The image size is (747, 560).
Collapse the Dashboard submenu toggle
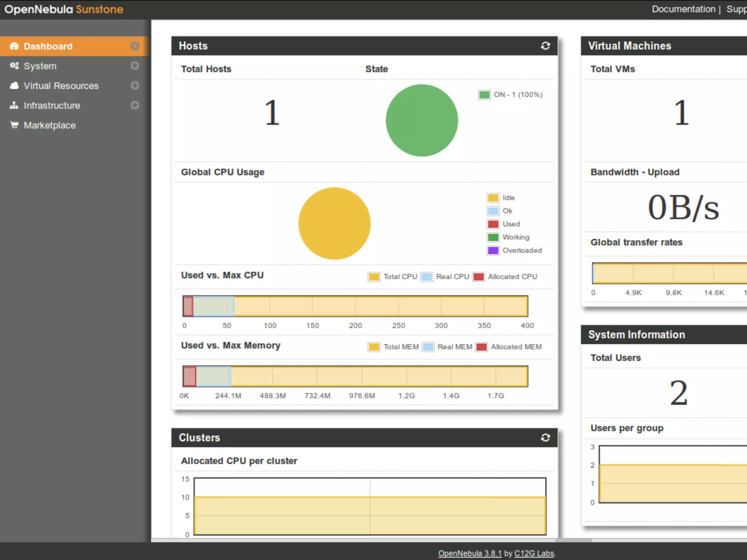pyautogui.click(x=135, y=46)
